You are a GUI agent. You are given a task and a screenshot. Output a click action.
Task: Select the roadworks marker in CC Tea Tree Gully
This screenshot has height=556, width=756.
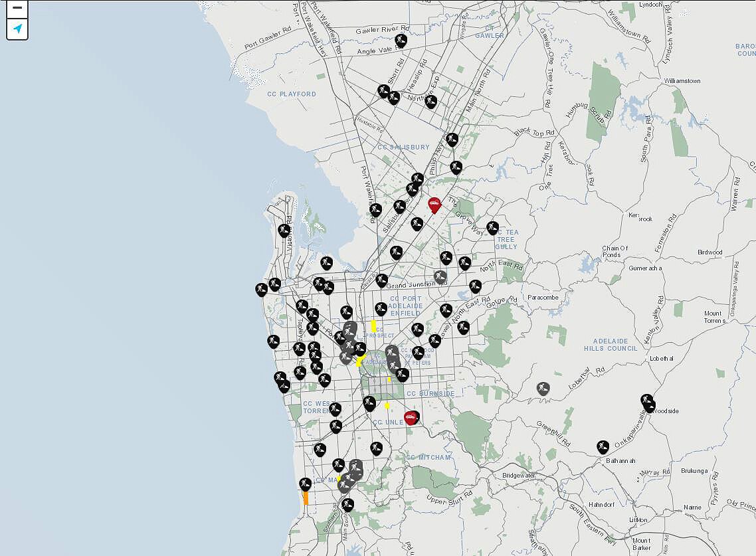(x=492, y=226)
